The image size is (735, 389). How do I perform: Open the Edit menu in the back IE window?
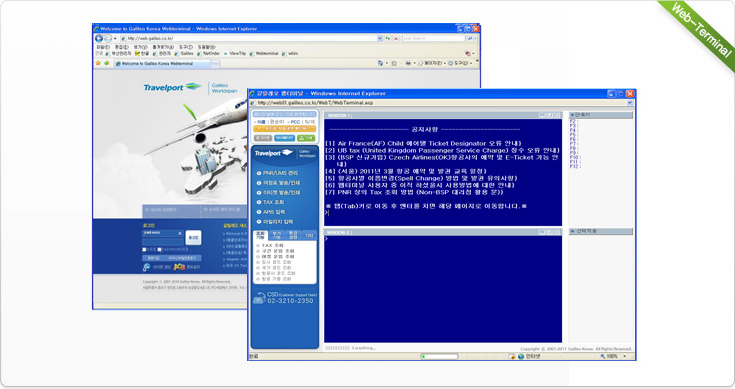click(x=122, y=47)
